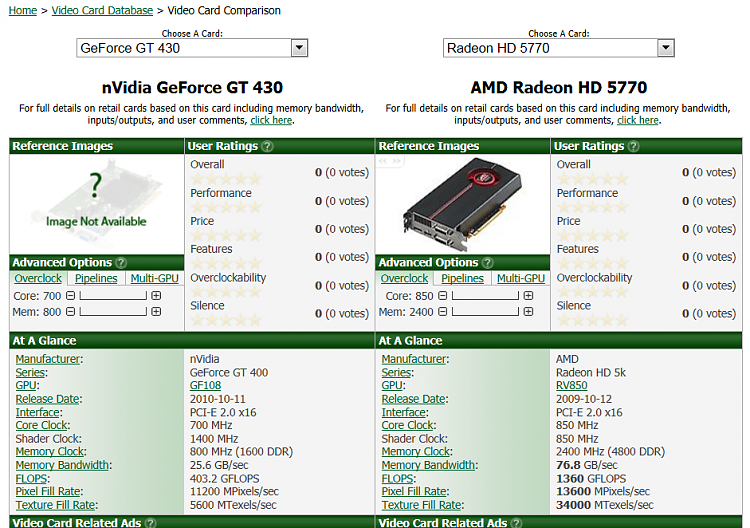Select Multi-GPU tab for HD 5770
750x528 pixels.
coord(521,278)
